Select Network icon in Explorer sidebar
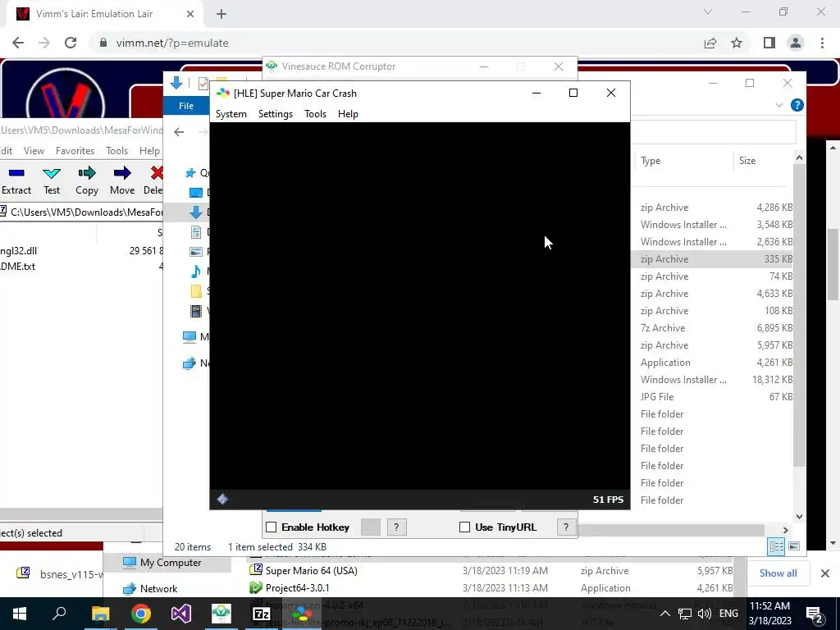 [189, 363]
